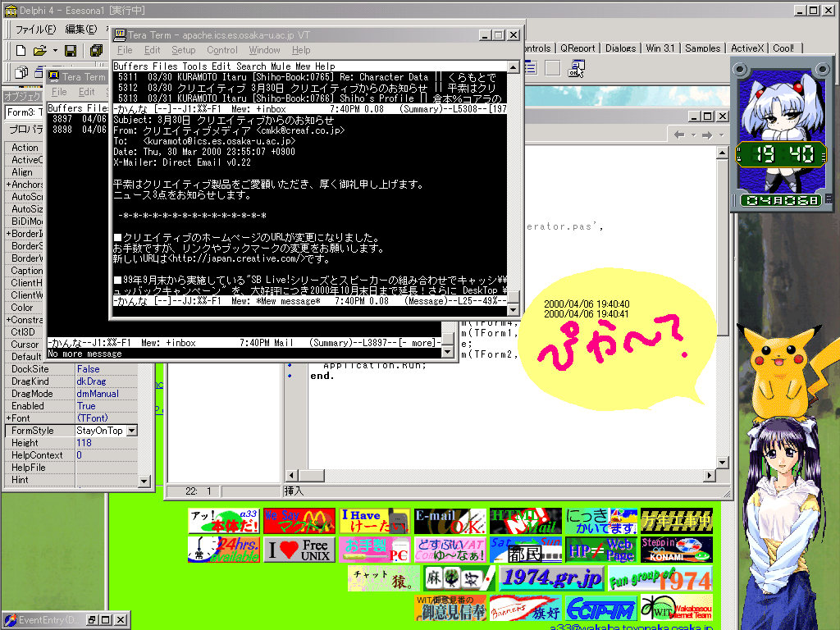Click the 'E-mail O.K.' banner
The image size is (840, 630).
pyautogui.click(x=450, y=521)
